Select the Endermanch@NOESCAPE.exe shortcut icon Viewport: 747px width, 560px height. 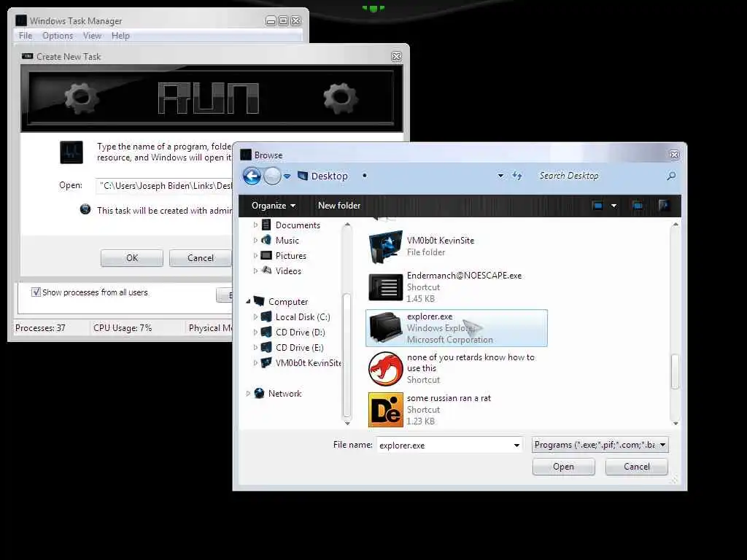[385, 287]
